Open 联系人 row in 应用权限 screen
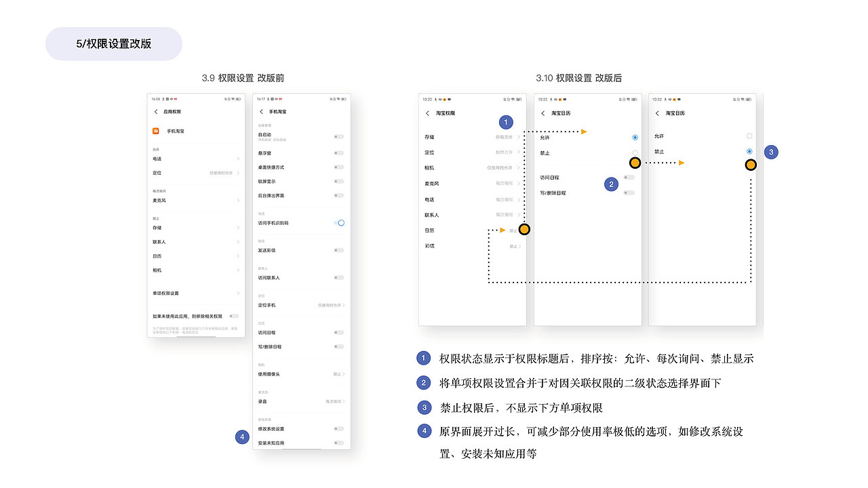The width and height of the screenshot is (868, 488). click(x=196, y=242)
